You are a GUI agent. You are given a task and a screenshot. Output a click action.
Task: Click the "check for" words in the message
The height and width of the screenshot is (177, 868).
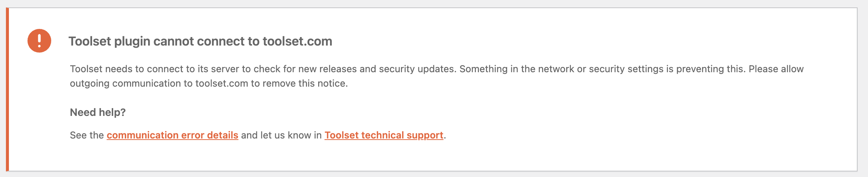(274, 69)
